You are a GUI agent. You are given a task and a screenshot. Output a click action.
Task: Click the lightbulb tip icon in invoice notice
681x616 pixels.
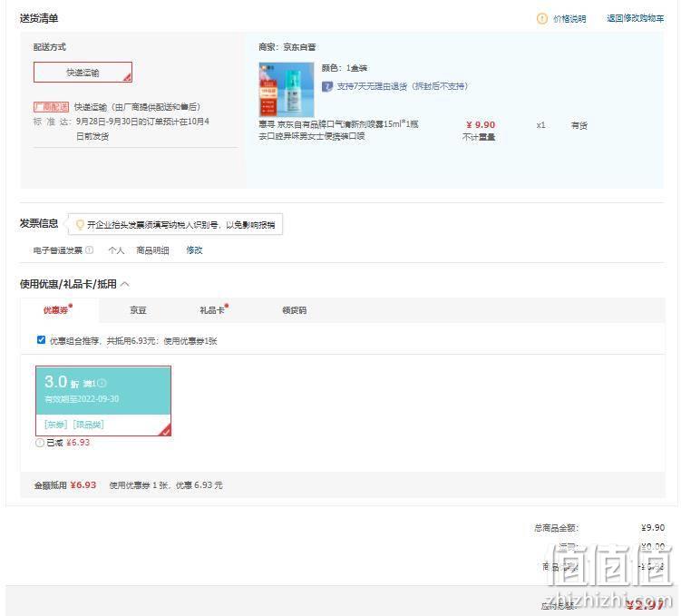80,225
